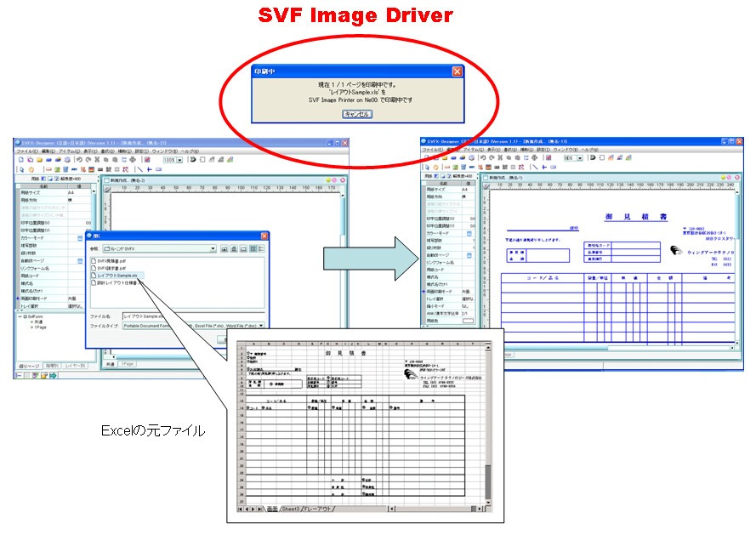The width and height of the screenshot is (756, 535).
Task: Click the up-one-folder icon in the Open dialog
Action: (225, 249)
